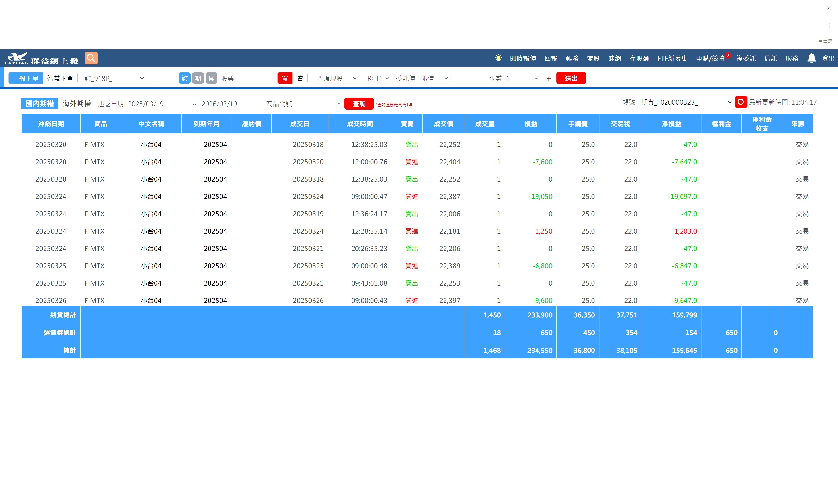
Task: Click the red 查詢 query button
Action: point(359,104)
